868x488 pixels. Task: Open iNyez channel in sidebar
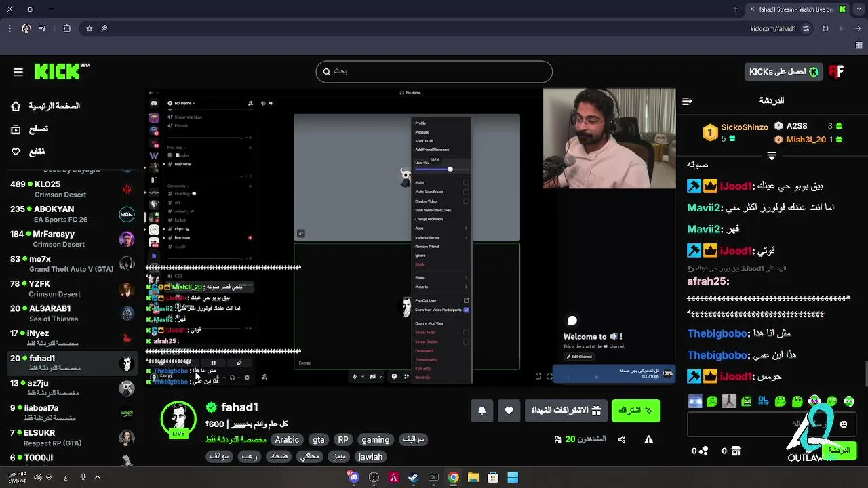(71, 338)
